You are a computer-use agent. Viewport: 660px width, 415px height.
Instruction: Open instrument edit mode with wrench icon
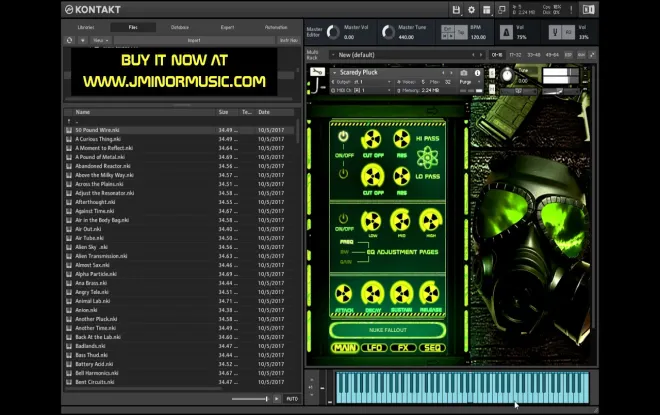317,72
